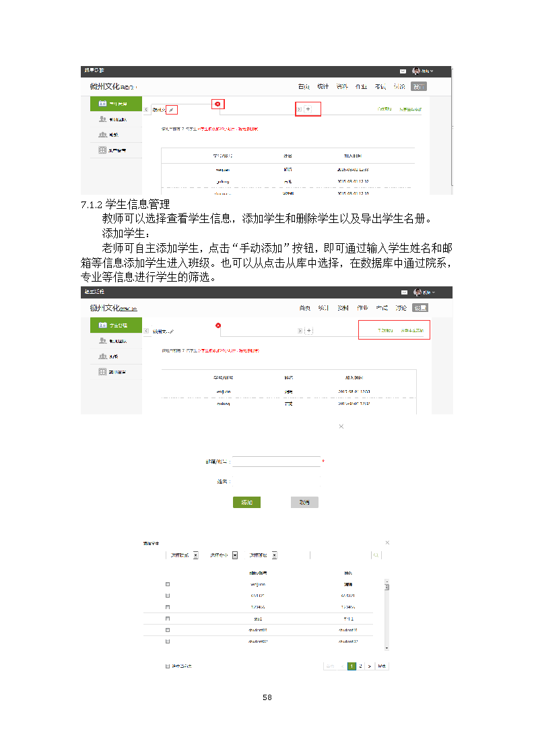Click right class-scroll arrow in second screenshot
Viewport: 534px width, 756px height.
coord(300,331)
